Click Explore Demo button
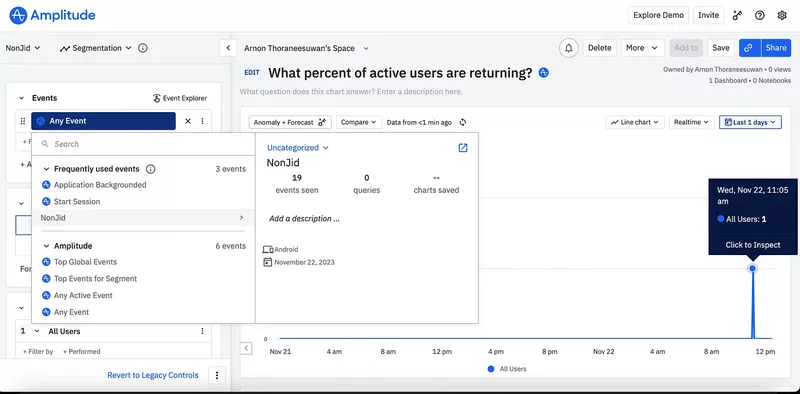Image resolution: width=800 pixels, height=394 pixels. [658, 15]
